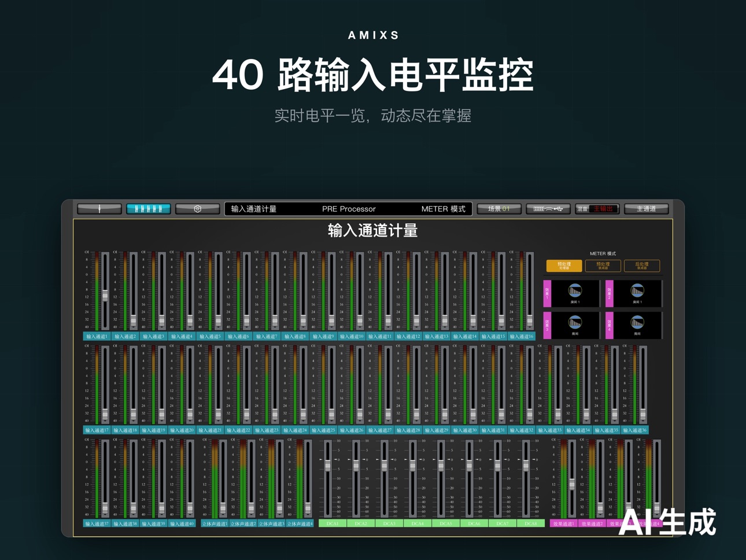Select the DCA6 group label
The width and height of the screenshot is (746, 560).
pyautogui.click(x=474, y=524)
